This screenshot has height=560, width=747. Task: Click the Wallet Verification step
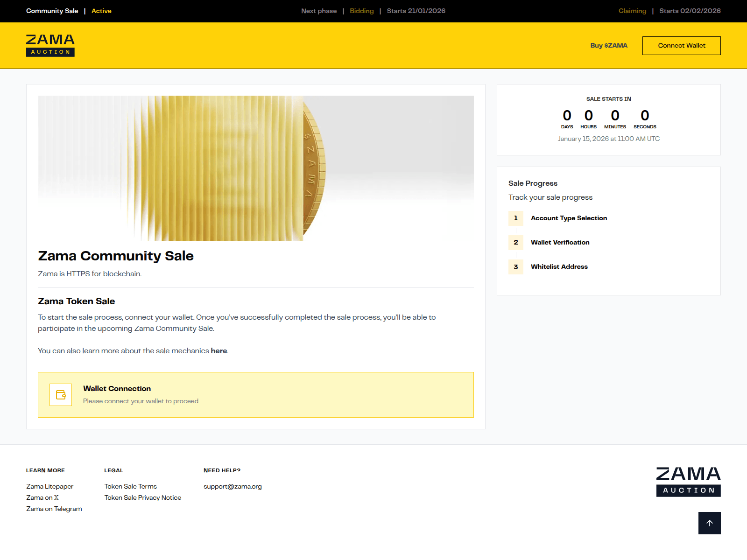coord(560,242)
